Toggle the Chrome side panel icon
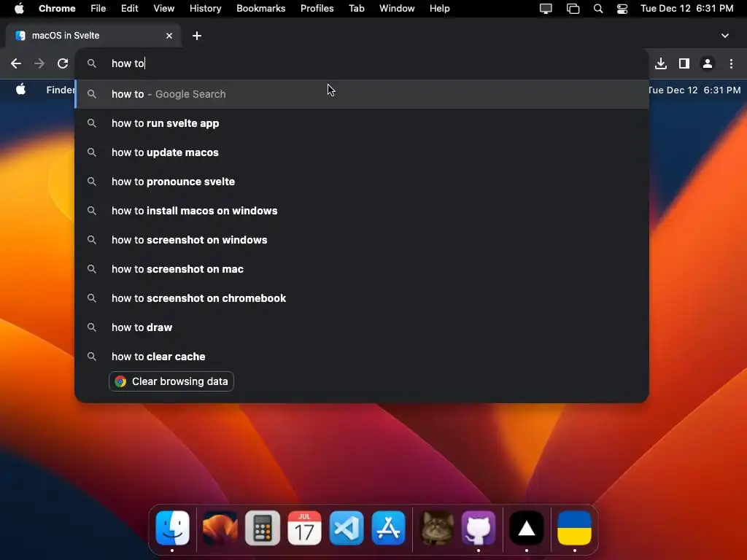The width and height of the screenshot is (747, 560). tap(684, 63)
